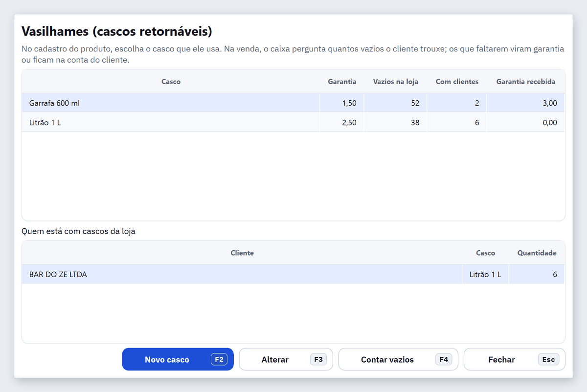
Task: Open Alterar to edit the selected casco
Action: [x=286, y=359]
